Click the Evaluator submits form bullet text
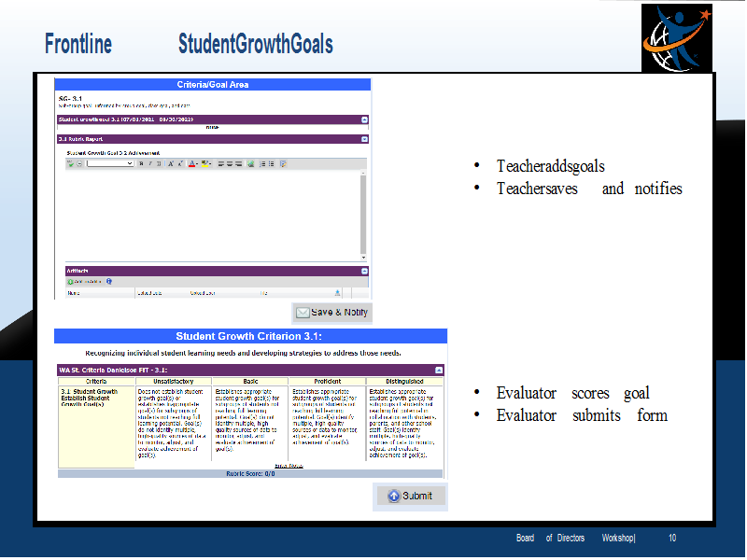Image resolution: width=747 pixels, height=560 pixels. point(582,415)
